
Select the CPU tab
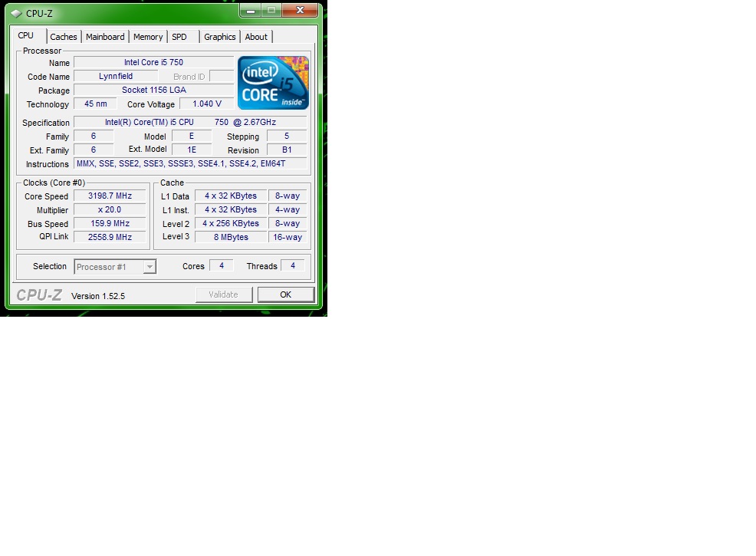point(27,36)
